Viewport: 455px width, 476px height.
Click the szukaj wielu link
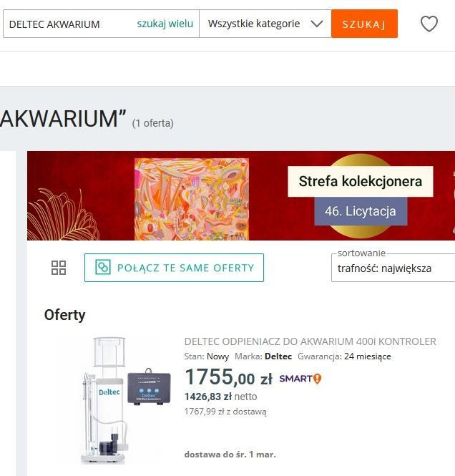[x=165, y=24]
